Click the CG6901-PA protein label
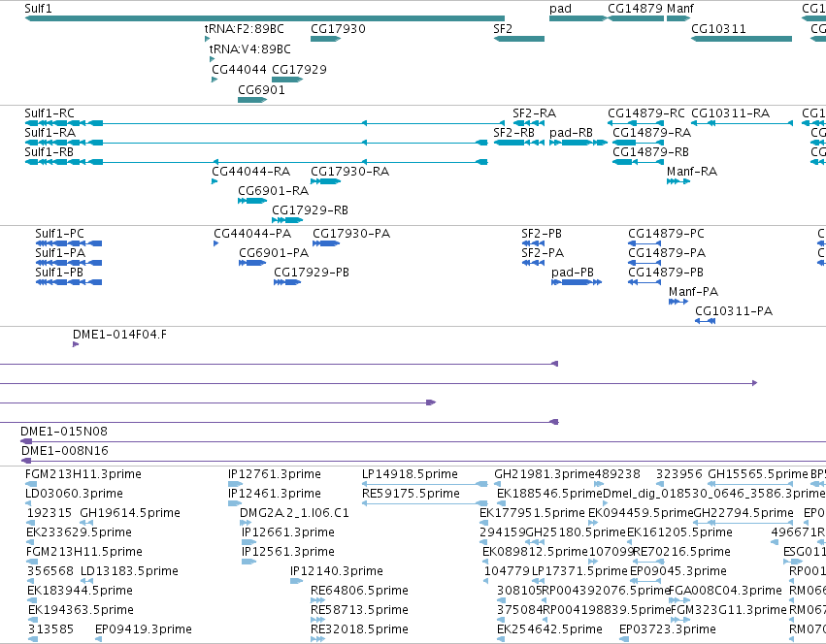Viewport: 826px width, 644px height. [x=274, y=253]
